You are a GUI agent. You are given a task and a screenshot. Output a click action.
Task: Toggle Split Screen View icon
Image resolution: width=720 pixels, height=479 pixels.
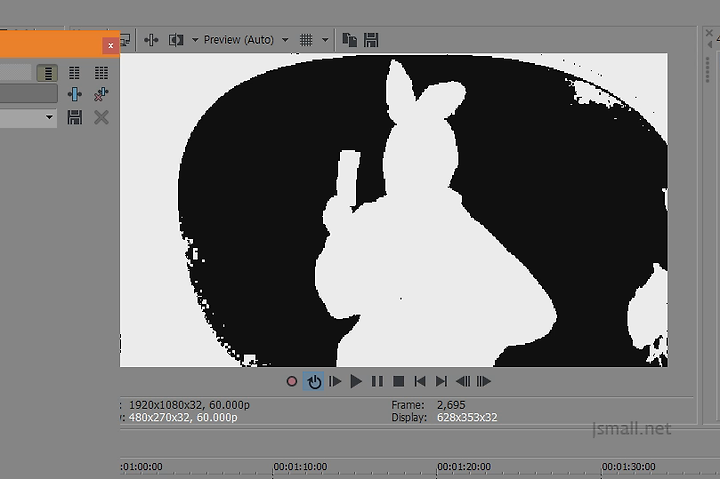(x=176, y=40)
